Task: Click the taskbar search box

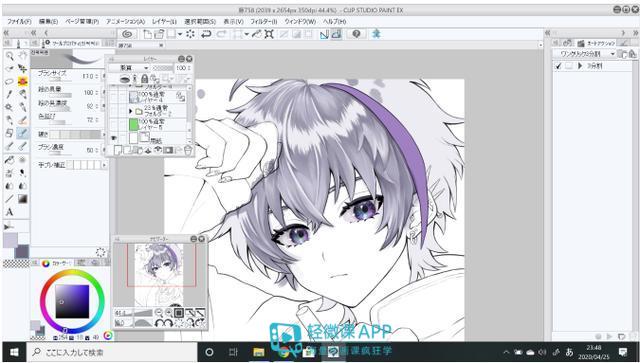Action: (x=112, y=352)
